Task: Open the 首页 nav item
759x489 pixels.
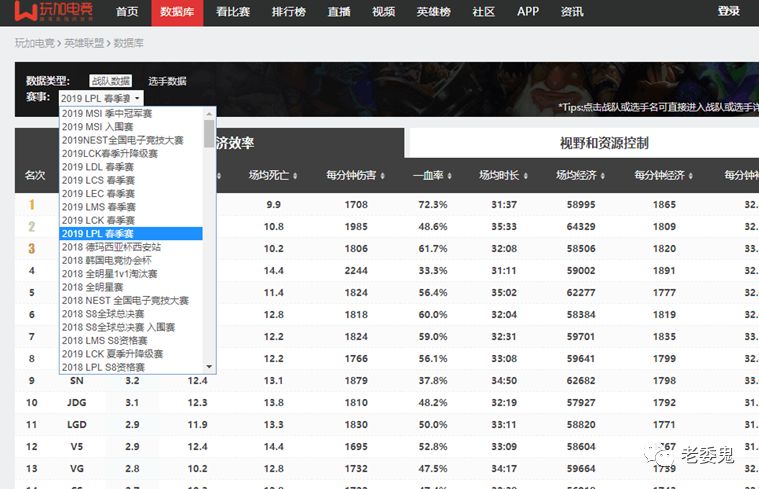Action: pyautogui.click(x=127, y=12)
